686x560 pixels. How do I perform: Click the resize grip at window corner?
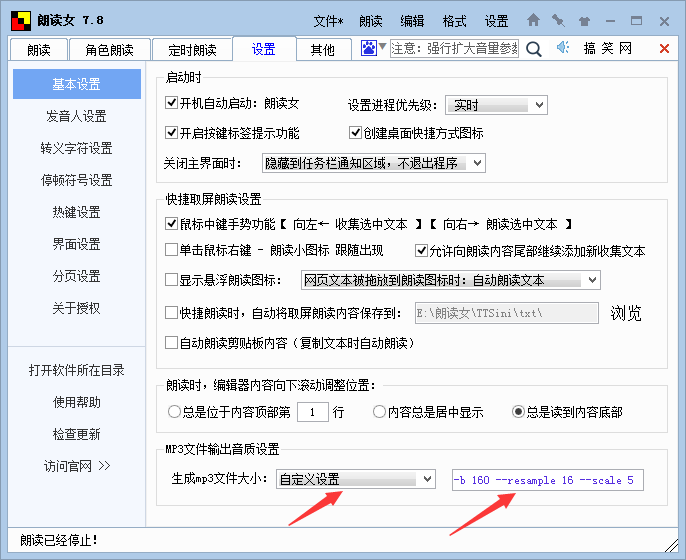point(672,546)
